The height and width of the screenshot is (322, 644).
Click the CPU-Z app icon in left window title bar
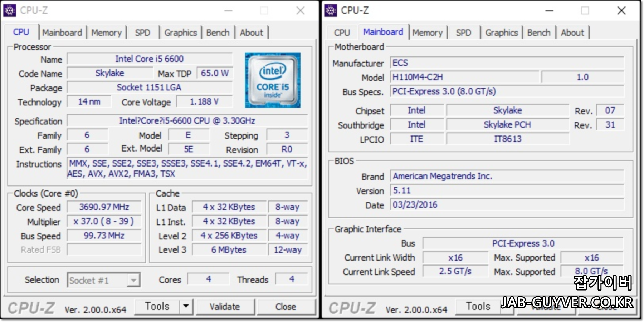point(10,10)
